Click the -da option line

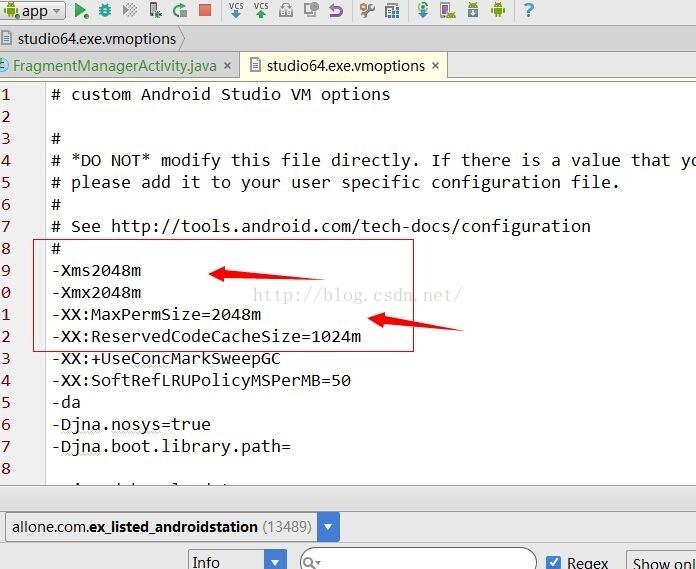[66, 402]
